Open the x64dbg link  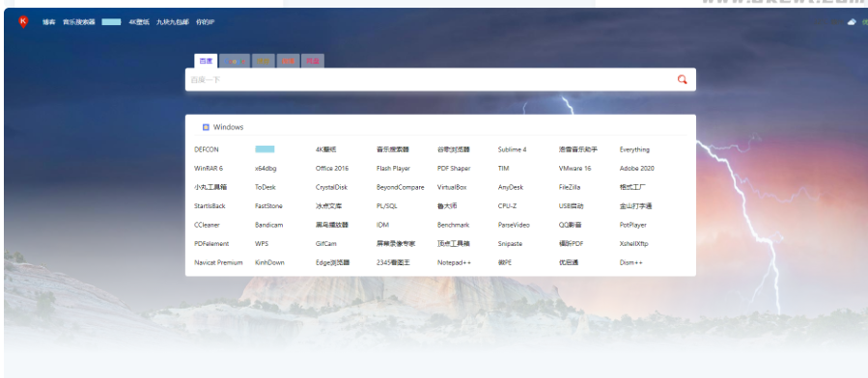[266, 169]
